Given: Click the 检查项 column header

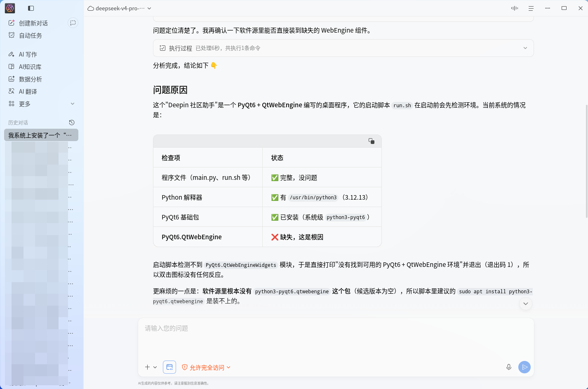Looking at the screenshot, I should pos(208,158).
